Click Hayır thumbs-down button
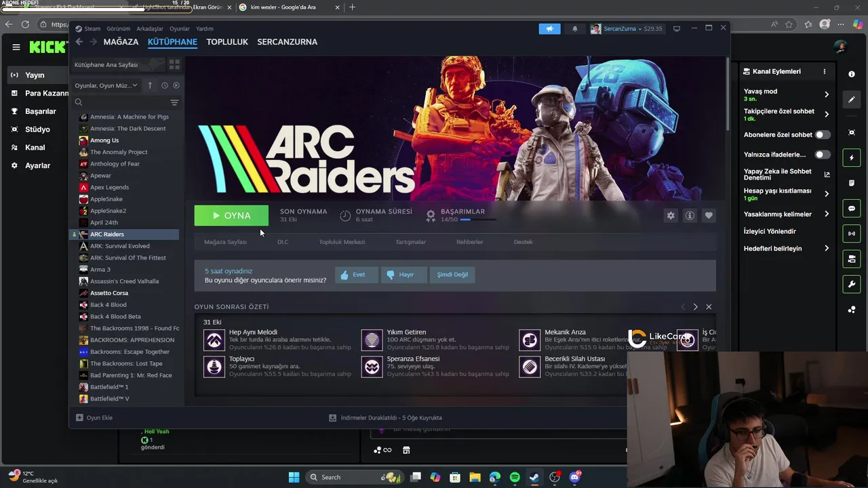The width and height of the screenshot is (868, 488). pos(403,274)
